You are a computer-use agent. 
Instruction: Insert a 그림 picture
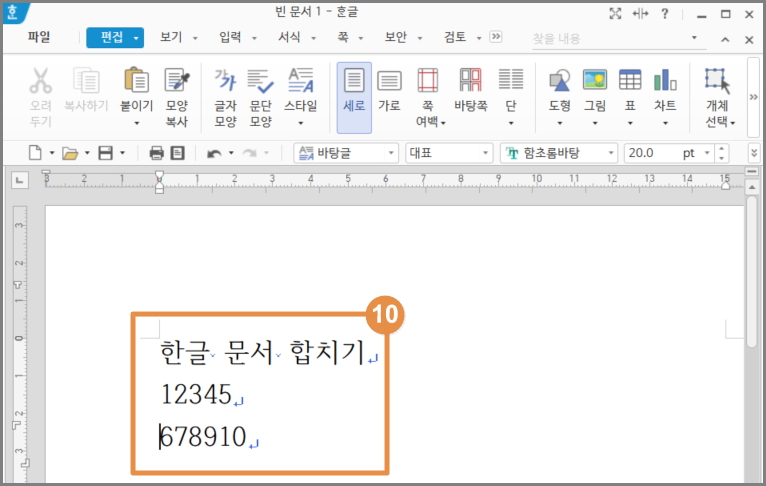595,89
